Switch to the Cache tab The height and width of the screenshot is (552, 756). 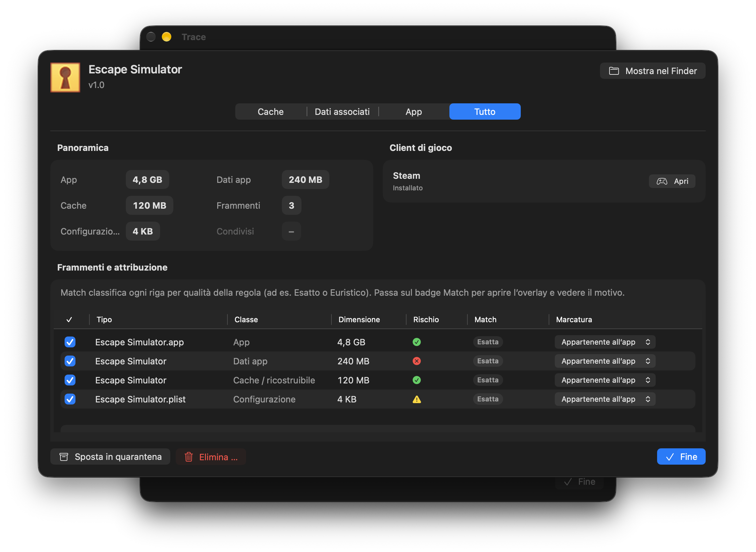pos(271,111)
